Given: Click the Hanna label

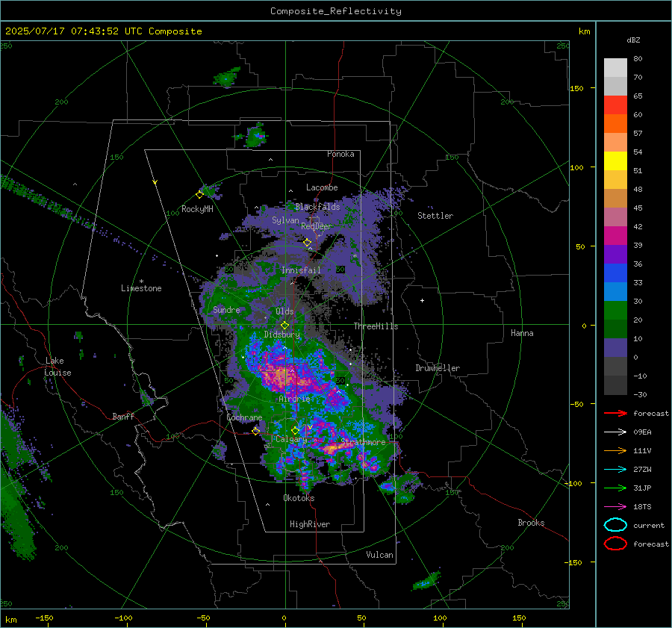Looking at the screenshot, I should tap(522, 333).
